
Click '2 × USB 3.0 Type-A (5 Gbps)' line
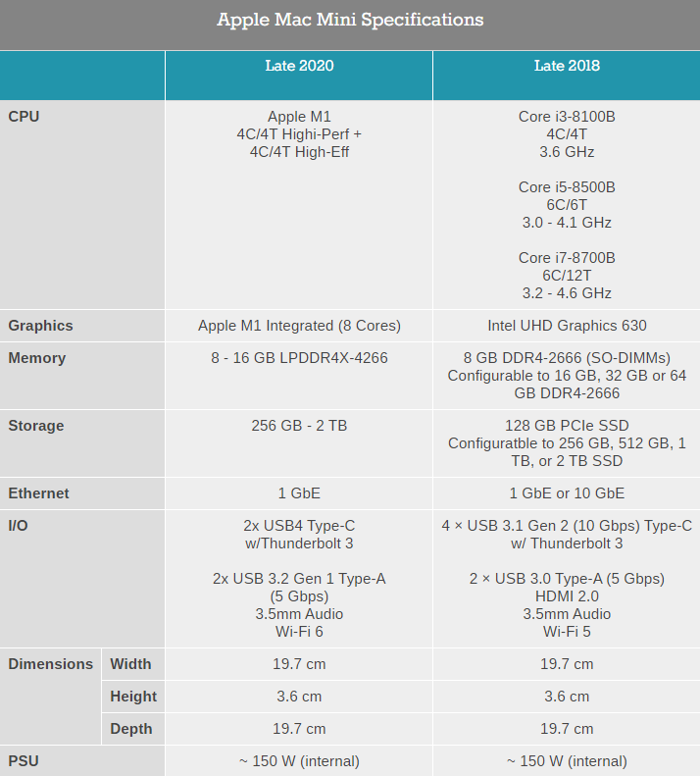click(x=567, y=579)
